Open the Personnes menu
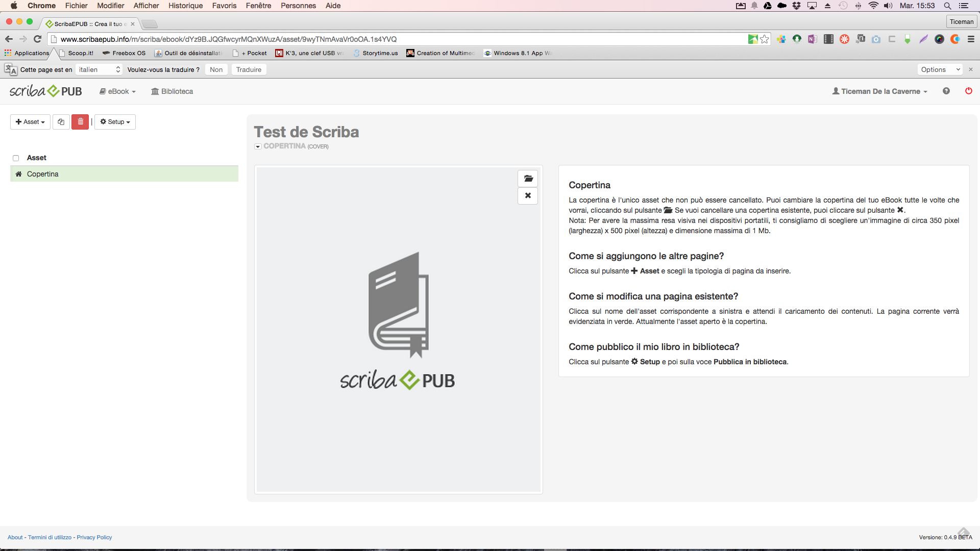 [298, 6]
